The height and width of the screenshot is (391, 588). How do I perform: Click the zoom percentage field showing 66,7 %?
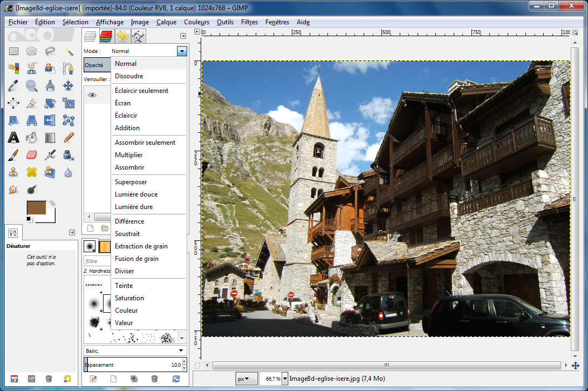pyautogui.click(x=271, y=379)
